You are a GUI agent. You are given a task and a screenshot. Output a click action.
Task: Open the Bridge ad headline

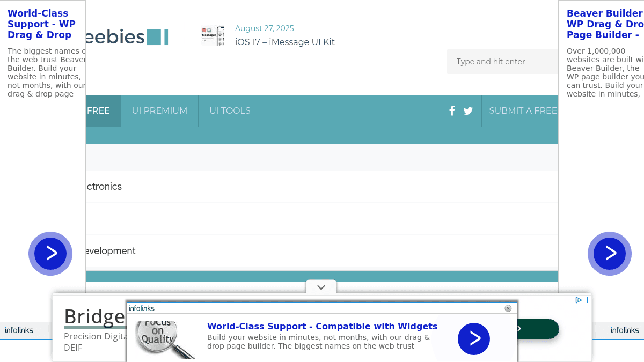[94, 316]
